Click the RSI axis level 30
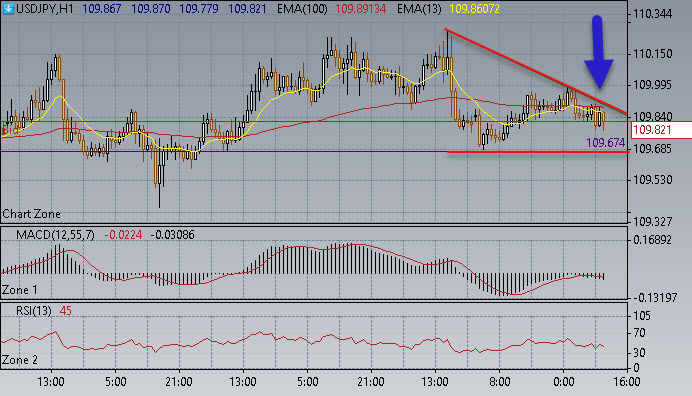 click(x=639, y=353)
